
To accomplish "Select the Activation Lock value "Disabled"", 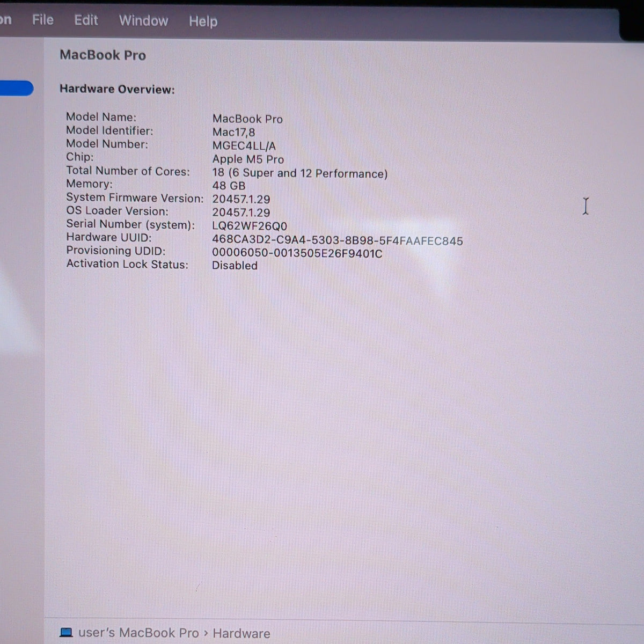I will tap(235, 266).
